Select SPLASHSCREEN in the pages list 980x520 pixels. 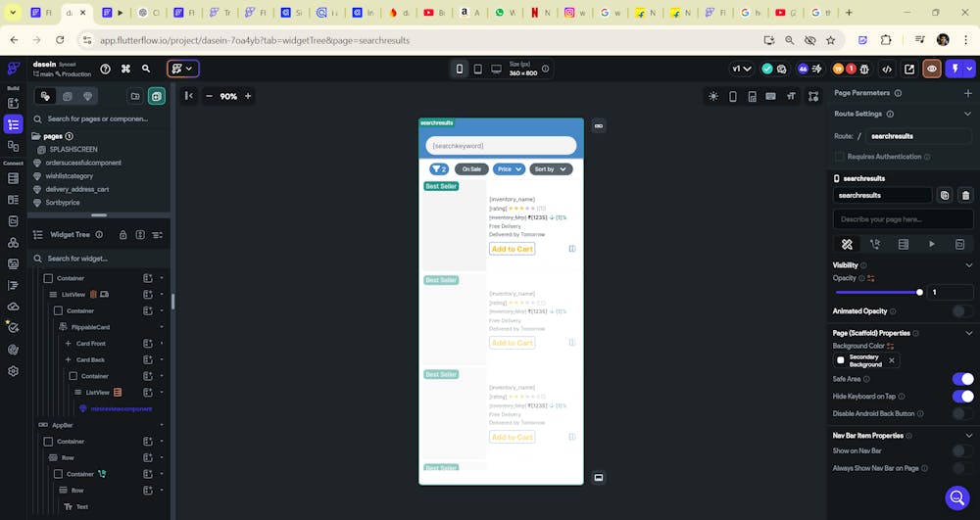coord(73,149)
